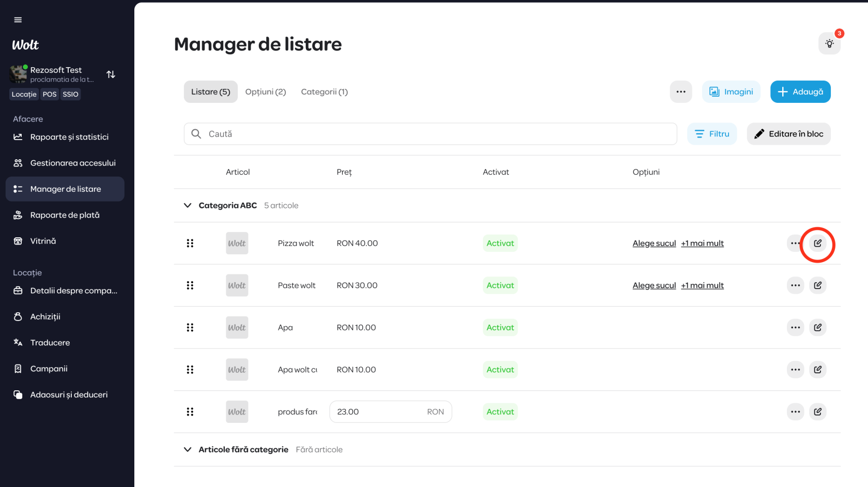Click the Rezosoft Test venue name
The width and height of the screenshot is (868, 487).
coord(56,70)
